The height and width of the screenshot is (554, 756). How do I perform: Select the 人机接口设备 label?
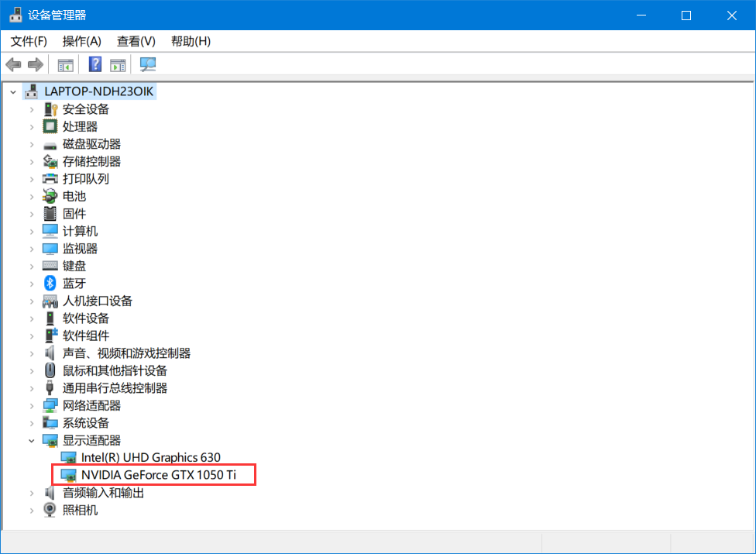[x=98, y=301]
